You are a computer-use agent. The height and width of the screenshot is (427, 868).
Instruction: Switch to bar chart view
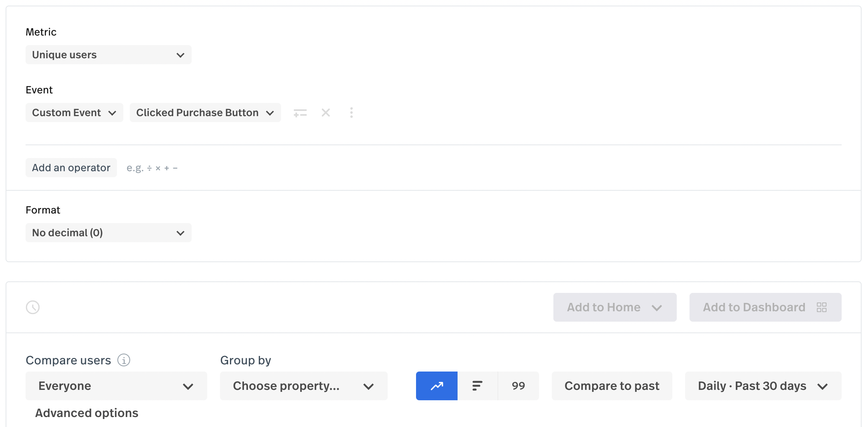[478, 386]
